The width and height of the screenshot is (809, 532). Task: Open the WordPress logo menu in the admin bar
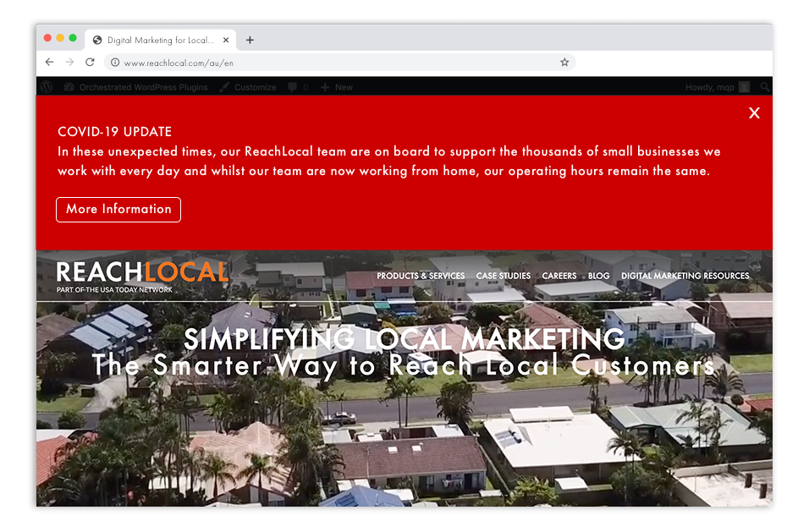(47, 87)
